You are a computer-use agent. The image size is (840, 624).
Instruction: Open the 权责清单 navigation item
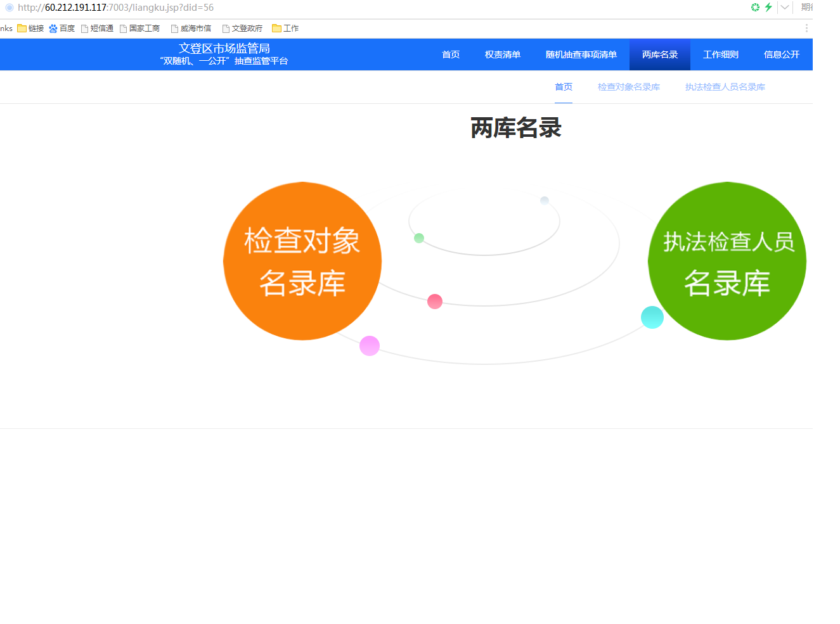click(502, 54)
